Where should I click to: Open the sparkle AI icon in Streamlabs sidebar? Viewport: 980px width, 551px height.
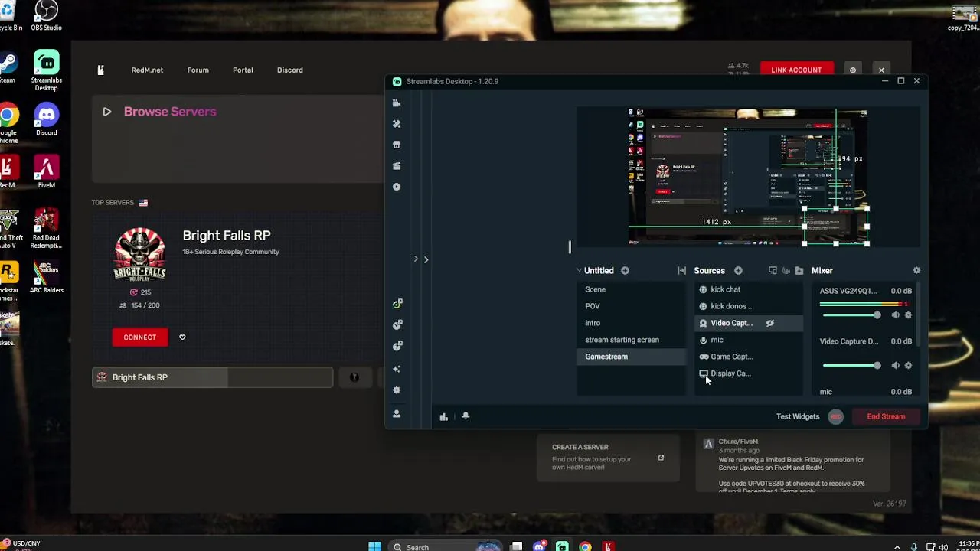pyautogui.click(x=397, y=369)
